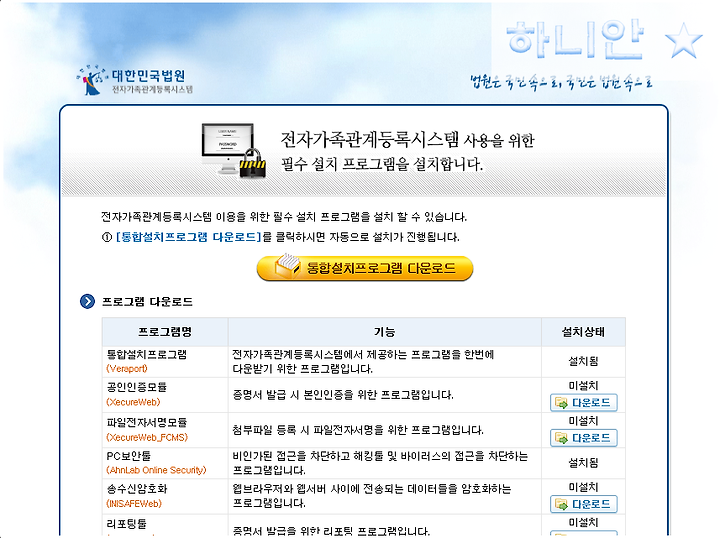This screenshot has height=538, width=720.
Task: Select the 송수신암호화 (INISAFEWeb) name cell
Action: tap(165, 496)
